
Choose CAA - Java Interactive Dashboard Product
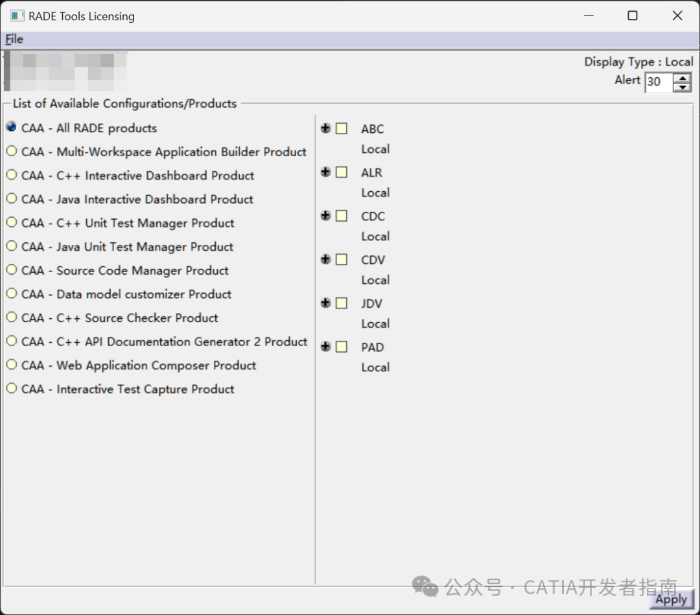tap(12, 198)
